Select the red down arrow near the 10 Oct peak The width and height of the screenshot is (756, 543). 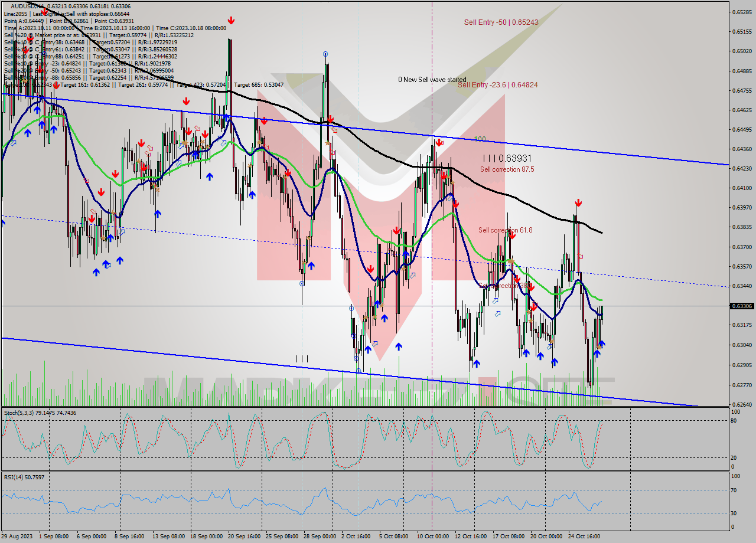[x=440, y=142]
